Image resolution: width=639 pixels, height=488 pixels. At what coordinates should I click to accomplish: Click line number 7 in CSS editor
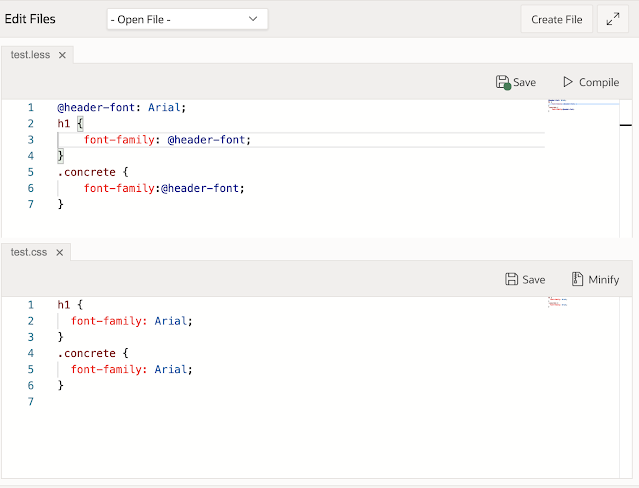(31, 402)
